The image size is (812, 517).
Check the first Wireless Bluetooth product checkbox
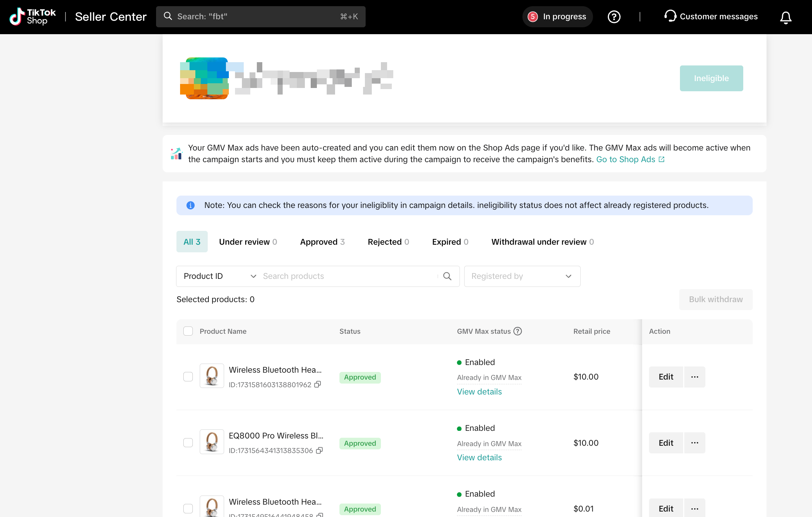[188, 377]
